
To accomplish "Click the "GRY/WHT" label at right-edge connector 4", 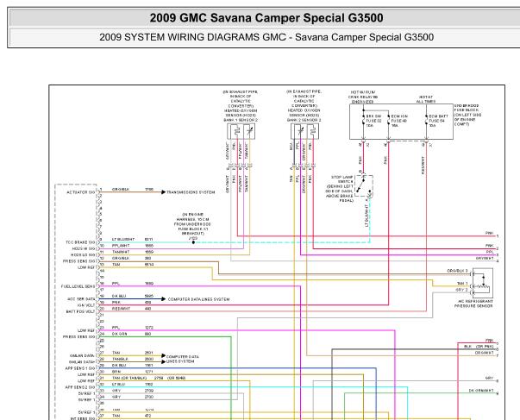I will pyautogui.click(x=485, y=258).
